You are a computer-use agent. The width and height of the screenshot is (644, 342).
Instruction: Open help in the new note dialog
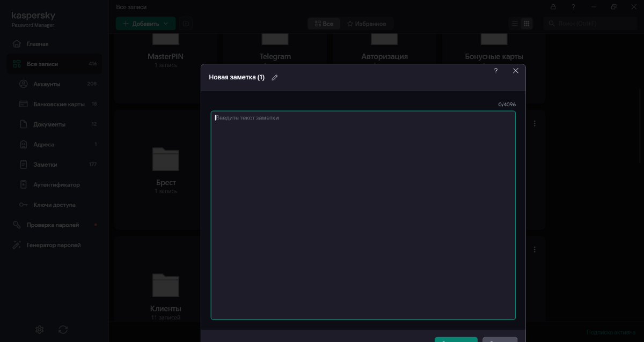tap(496, 71)
